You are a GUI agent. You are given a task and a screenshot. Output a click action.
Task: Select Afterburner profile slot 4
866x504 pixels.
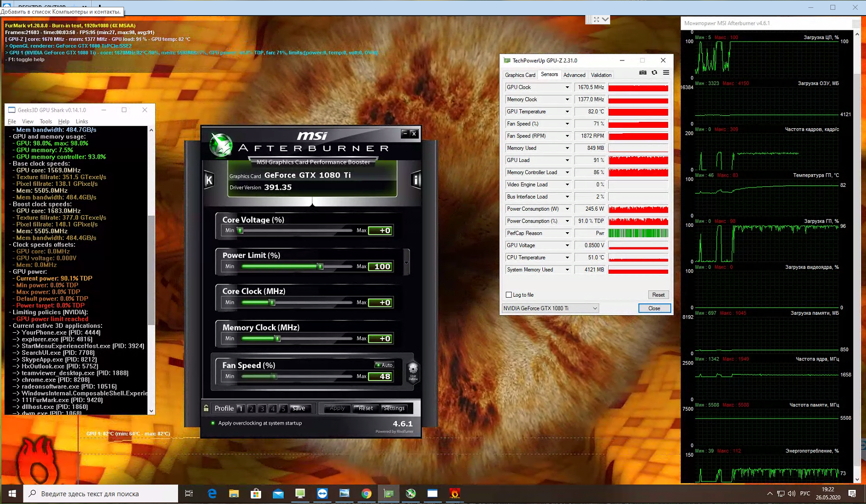(x=273, y=409)
